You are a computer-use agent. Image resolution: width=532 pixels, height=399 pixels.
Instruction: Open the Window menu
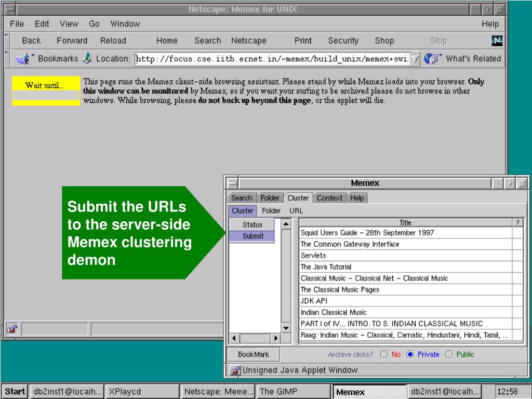coord(125,24)
